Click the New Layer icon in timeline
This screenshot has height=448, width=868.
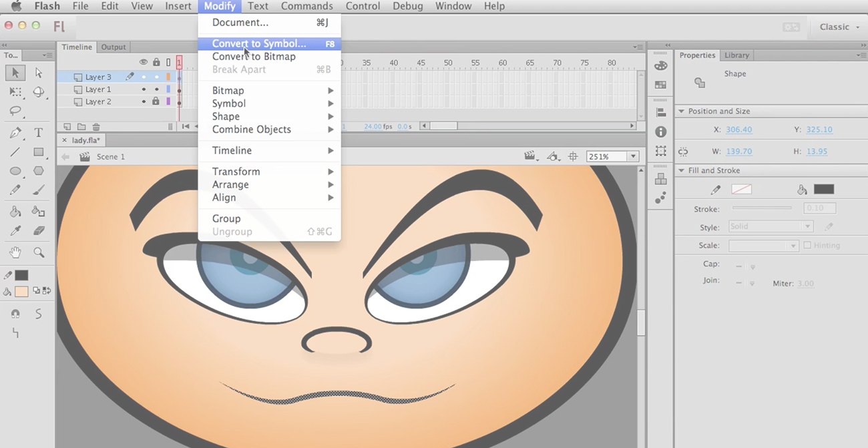[x=67, y=126]
